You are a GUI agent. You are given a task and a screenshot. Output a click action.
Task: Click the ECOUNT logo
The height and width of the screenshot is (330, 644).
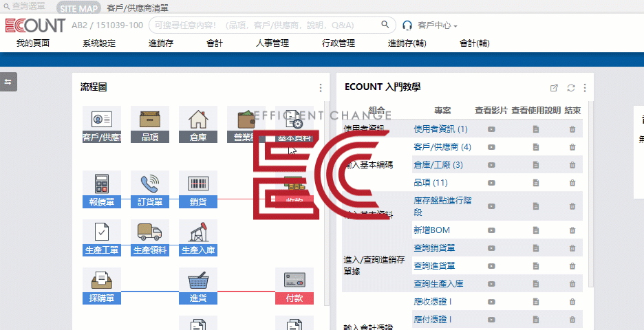(35, 25)
